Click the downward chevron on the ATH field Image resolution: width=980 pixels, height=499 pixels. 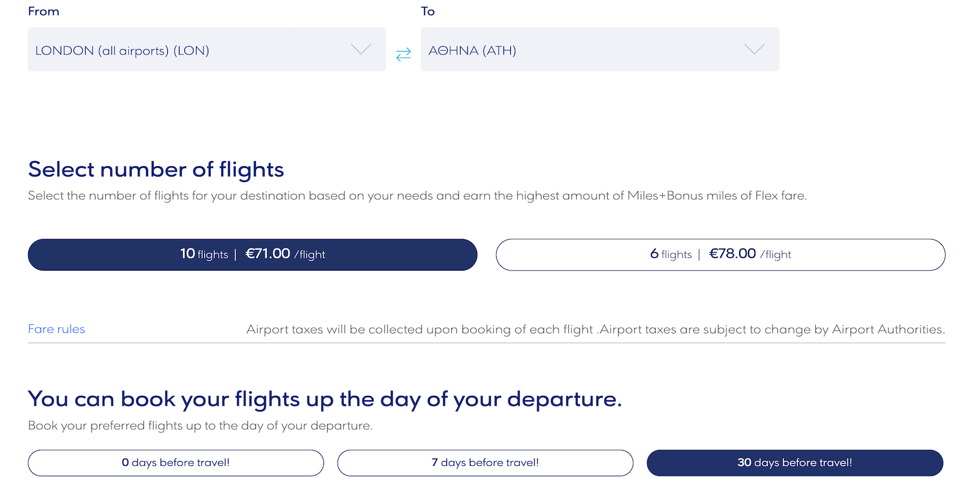point(754,50)
